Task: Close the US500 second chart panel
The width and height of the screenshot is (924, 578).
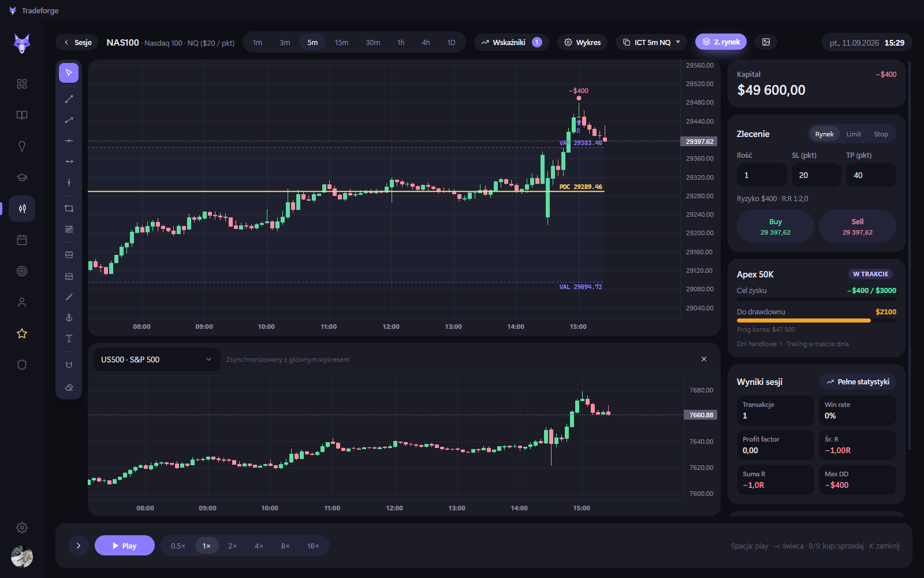Action: [x=704, y=359]
